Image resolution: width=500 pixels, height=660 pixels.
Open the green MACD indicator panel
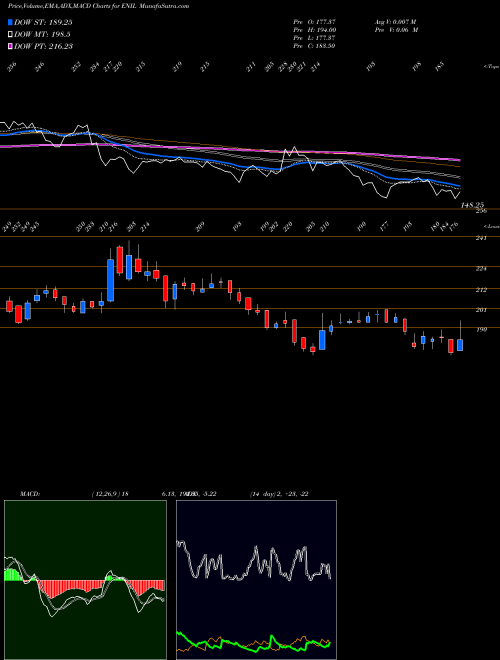pos(85,580)
